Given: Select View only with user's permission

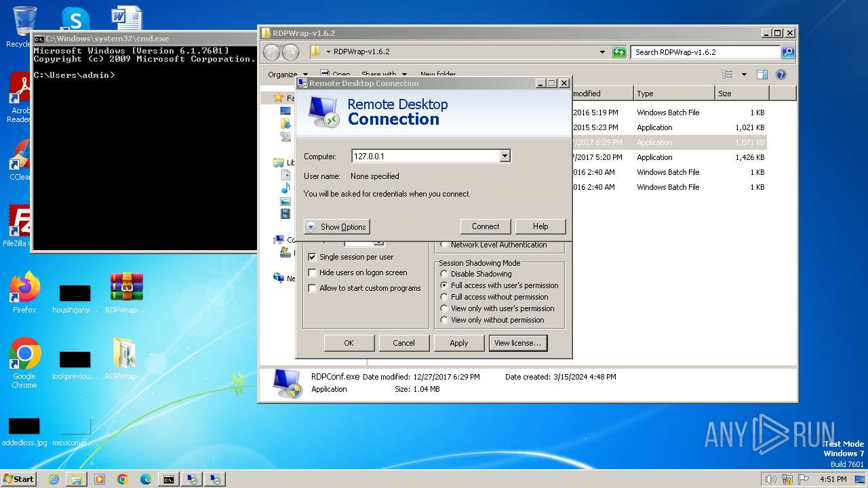Looking at the screenshot, I should (444, 308).
